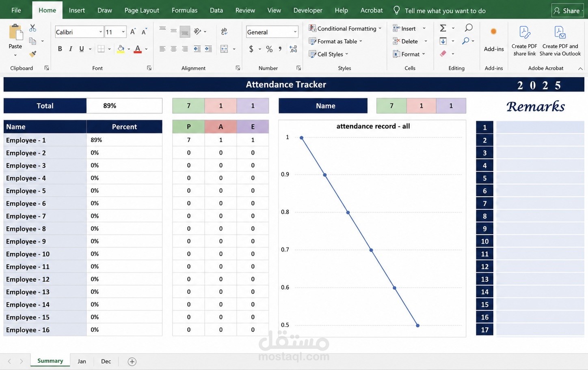
Task: Select the Employee - 5 name cell
Action: point(45,191)
